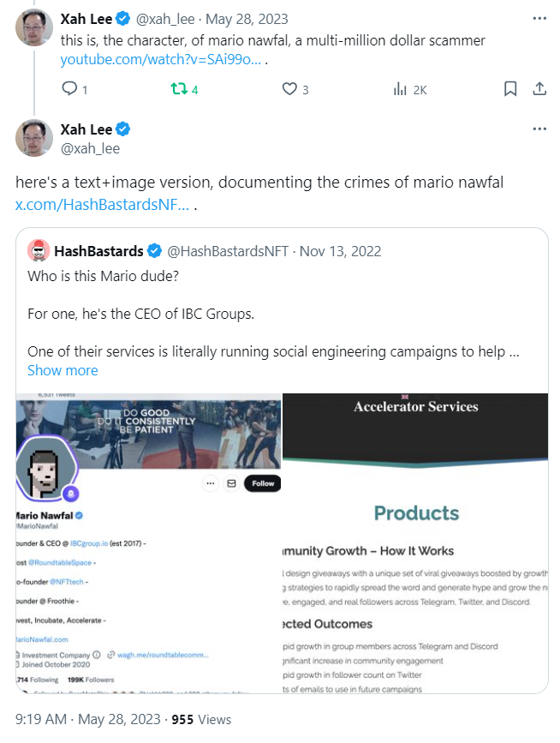Image resolution: width=560 pixels, height=743 pixels.
Task: Open the x.com/HashBastardsNF link
Action: click(x=101, y=206)
